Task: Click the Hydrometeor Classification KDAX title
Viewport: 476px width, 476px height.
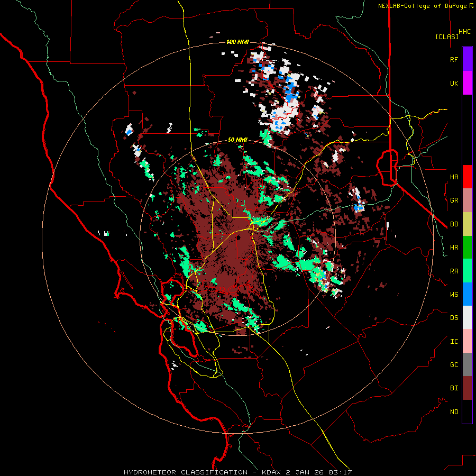Action: (x=237, y=472)
